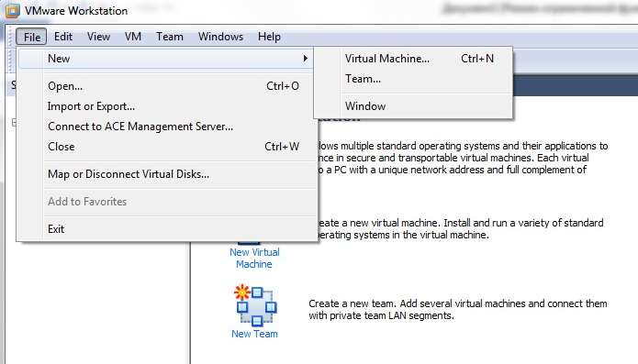Screen dimensions: 638x364
Task: Expand the New submenu arrow
Action: [x=305, y=59]
